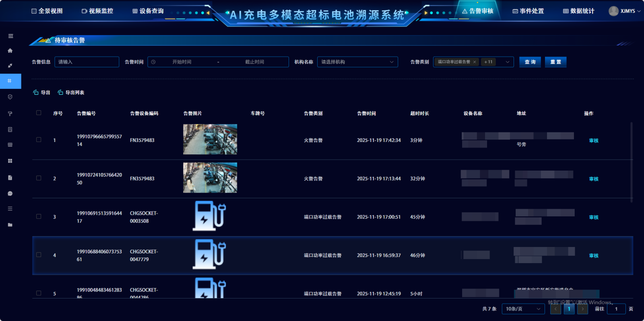Open the chat bubble icon in sidebar
The image size is (644, 321).
10,193
